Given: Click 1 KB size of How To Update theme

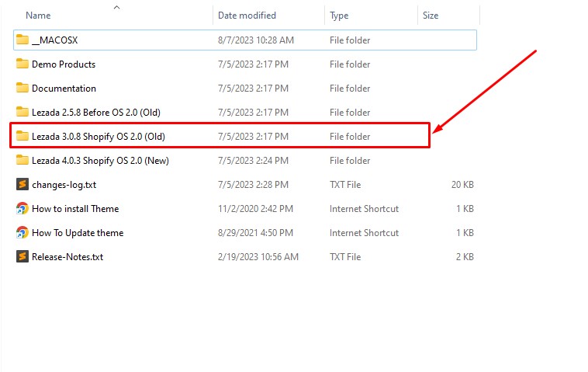Looking at the screenshot, I should point(465,233).
